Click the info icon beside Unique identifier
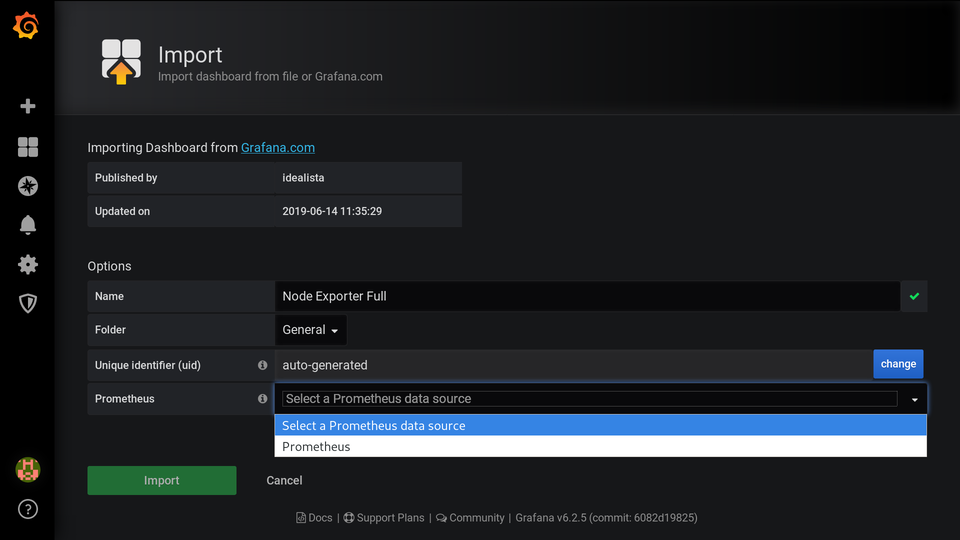The width and height of the screenshot is (960, 540). 263,365
